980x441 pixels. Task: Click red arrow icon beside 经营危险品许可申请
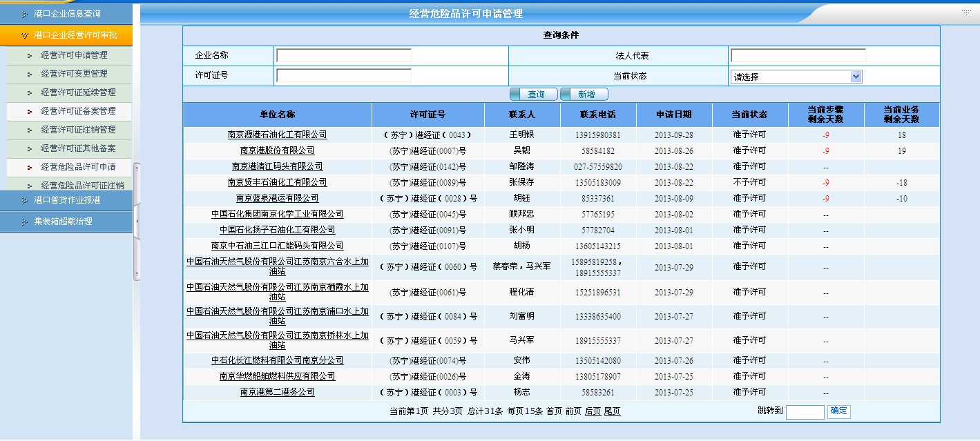(30, 167)
